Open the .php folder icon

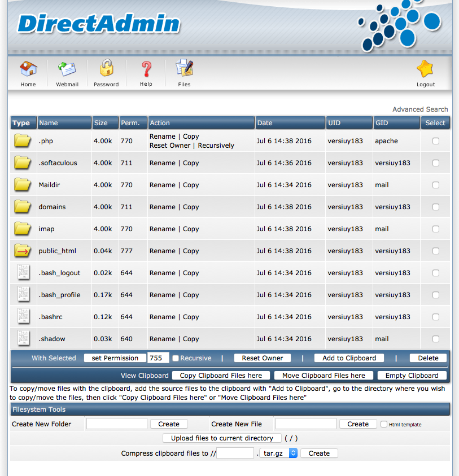[x=22, y=140]
